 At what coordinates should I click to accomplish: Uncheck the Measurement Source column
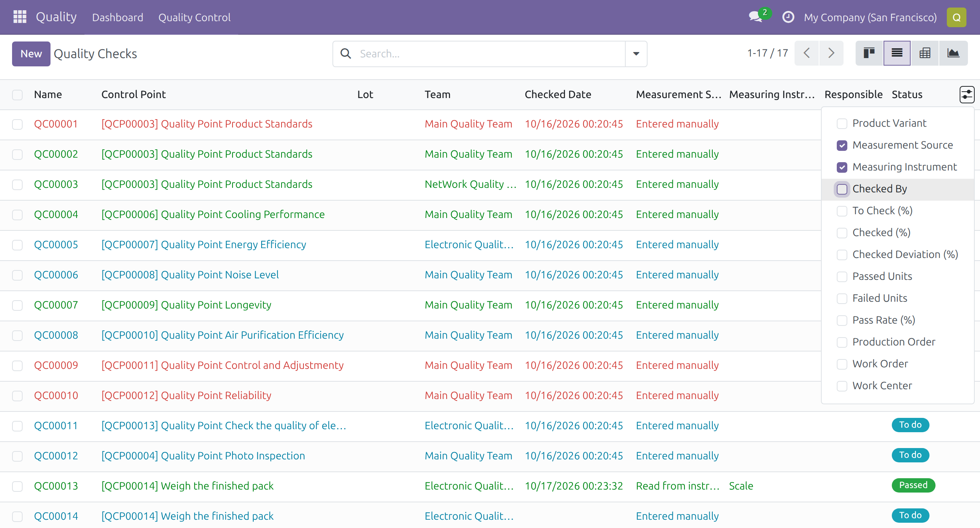coord(842,146)
